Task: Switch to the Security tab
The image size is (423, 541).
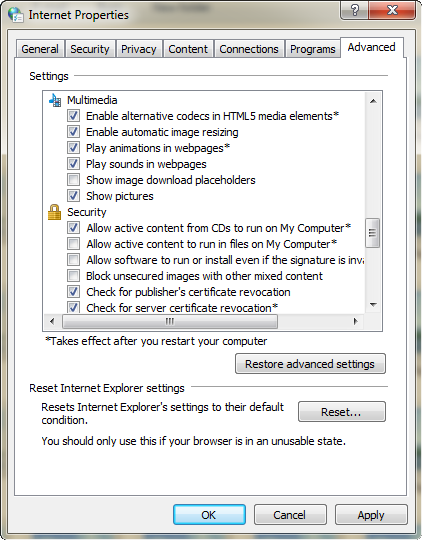Action: [90, 49]
